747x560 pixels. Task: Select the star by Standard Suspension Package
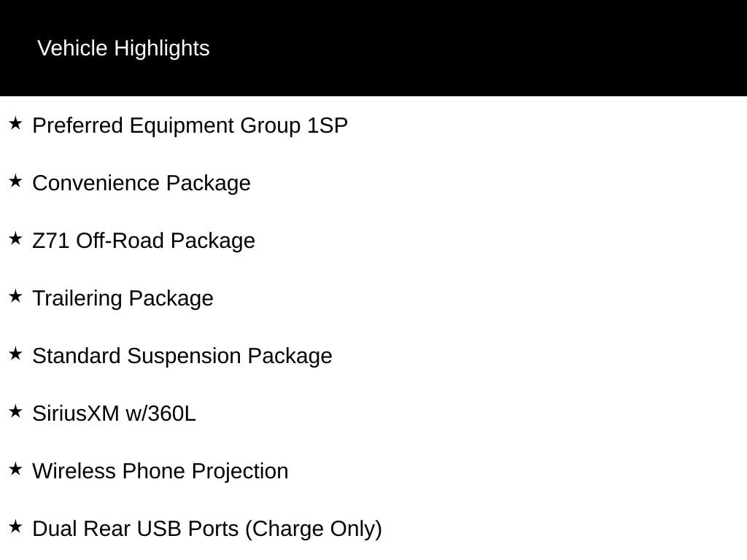[x=15, y=354]
